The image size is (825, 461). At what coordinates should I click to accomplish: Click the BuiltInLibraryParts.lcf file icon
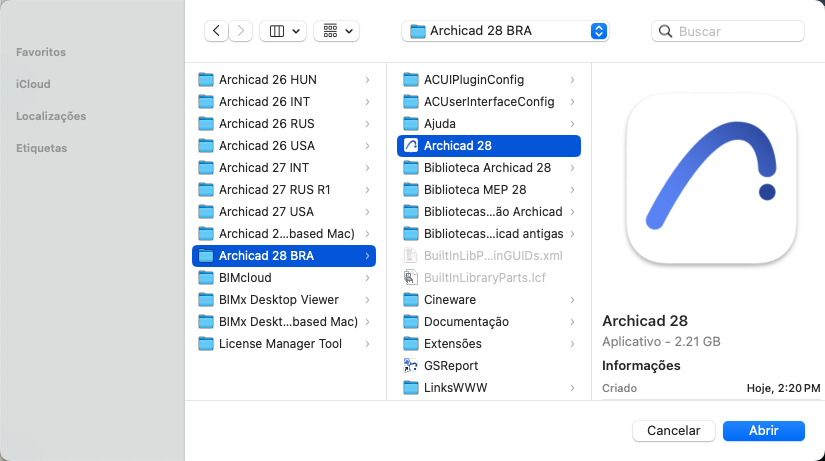coord(411,278)
